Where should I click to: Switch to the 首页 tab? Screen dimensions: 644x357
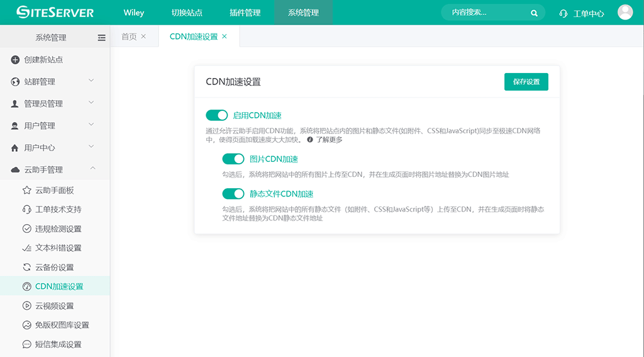(x=129, y=37)
